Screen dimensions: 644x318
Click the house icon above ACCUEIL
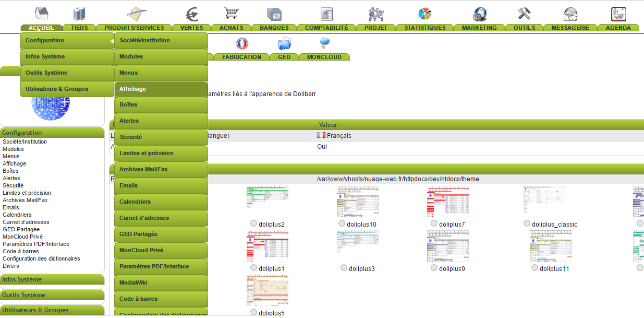point(42,13)
